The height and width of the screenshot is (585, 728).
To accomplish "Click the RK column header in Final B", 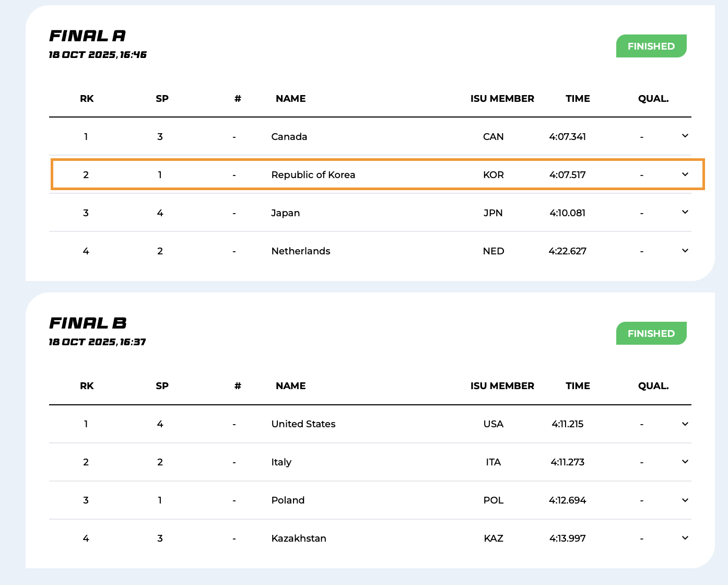I will tap(87, 386).
